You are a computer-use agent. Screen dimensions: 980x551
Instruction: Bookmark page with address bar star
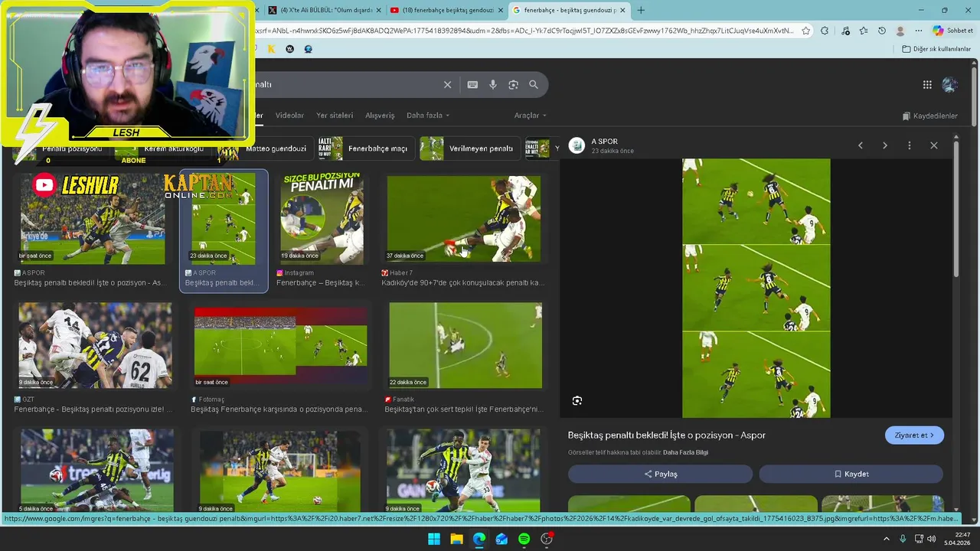[x=806, y=31]
